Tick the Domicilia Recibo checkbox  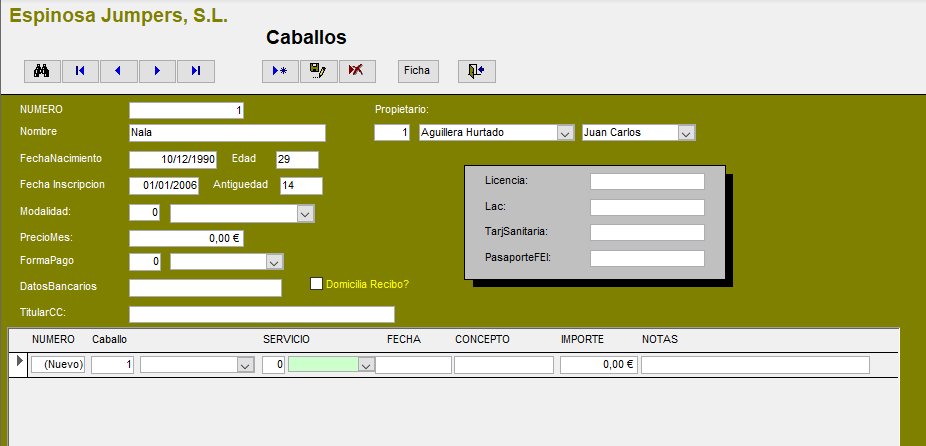pyautogui.click(x=317, y=284)
